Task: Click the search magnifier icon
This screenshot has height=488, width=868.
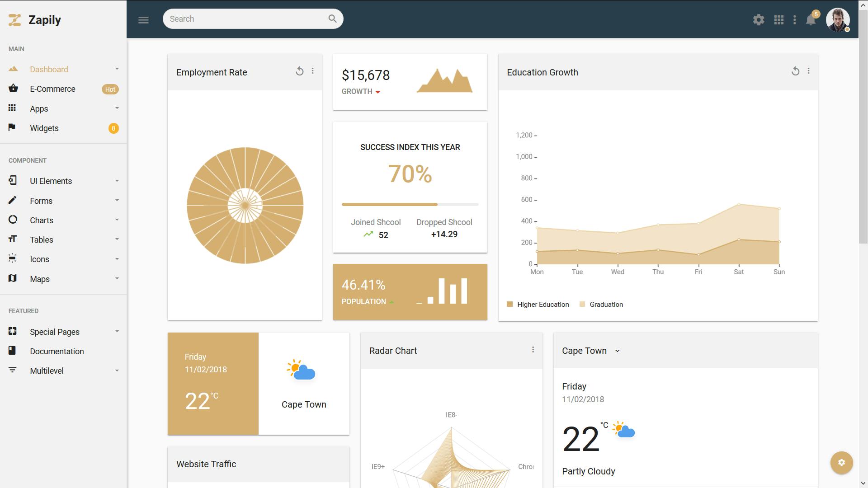Action: (332, 19)
